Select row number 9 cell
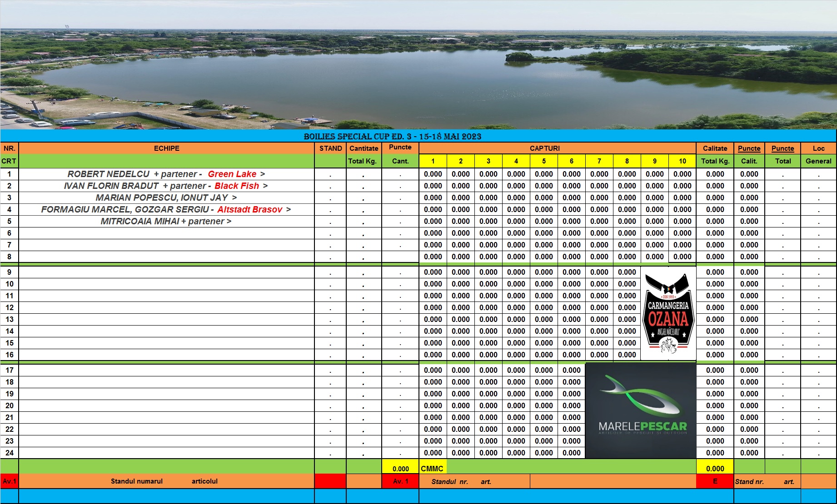 tap(10, 272)
